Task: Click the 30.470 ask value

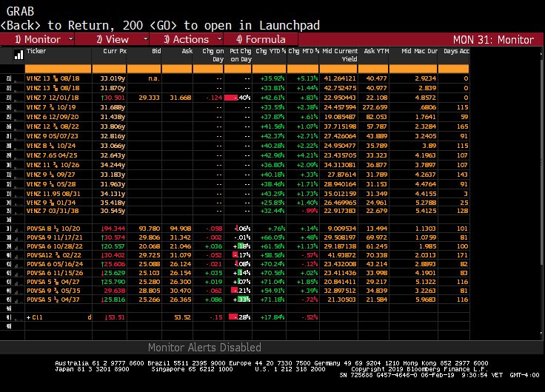Action: pyautogui.click(x=181, y=291)
